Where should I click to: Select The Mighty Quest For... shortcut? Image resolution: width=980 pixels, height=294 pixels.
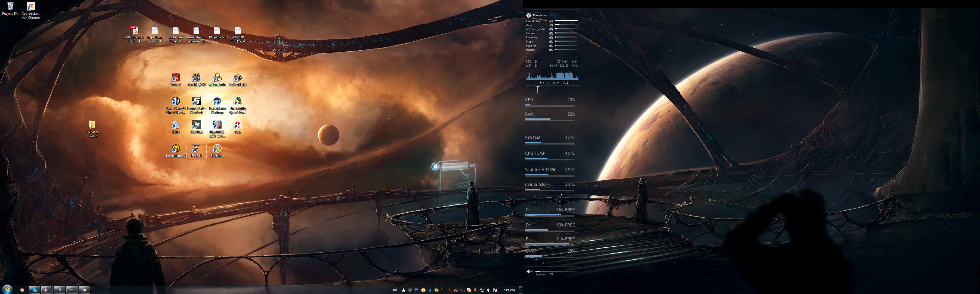(x=238, y=105)
